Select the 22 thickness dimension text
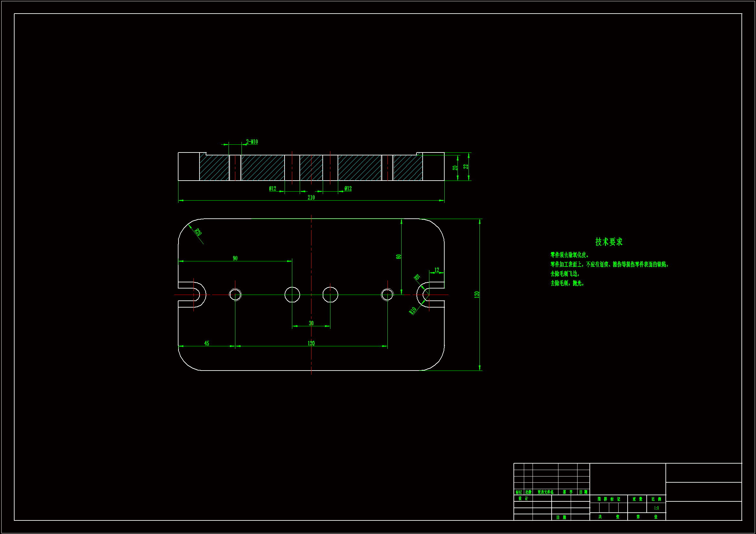 466,166
